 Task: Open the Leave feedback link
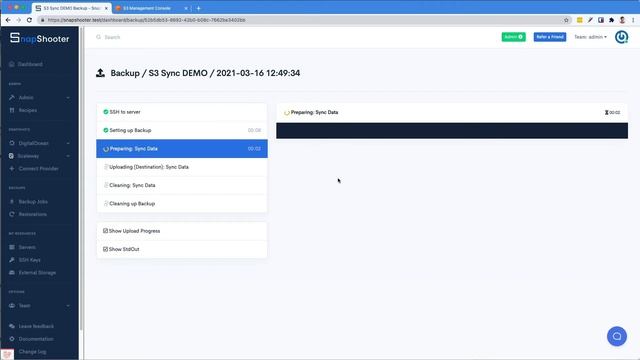tap(36, 326)
